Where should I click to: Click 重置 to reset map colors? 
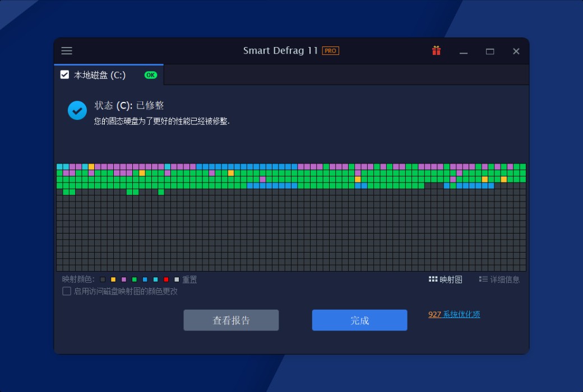point(189,279)
